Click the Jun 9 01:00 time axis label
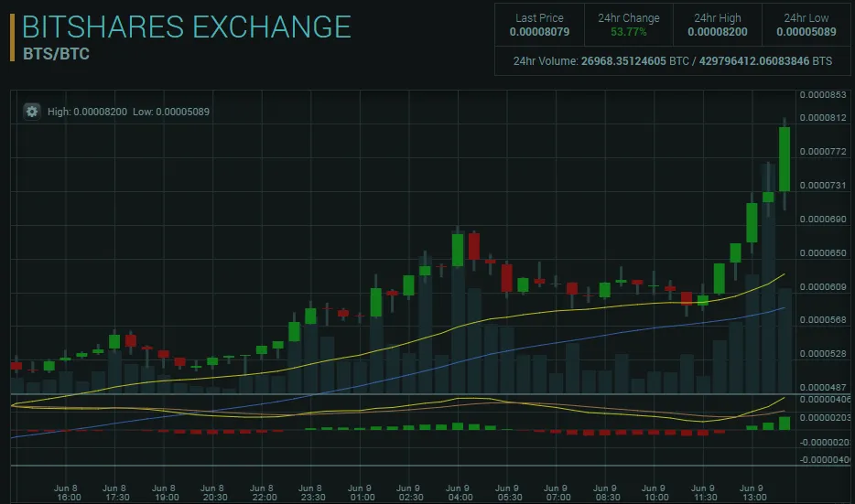Viewport: 855px width, 504px height. point(361,492)
